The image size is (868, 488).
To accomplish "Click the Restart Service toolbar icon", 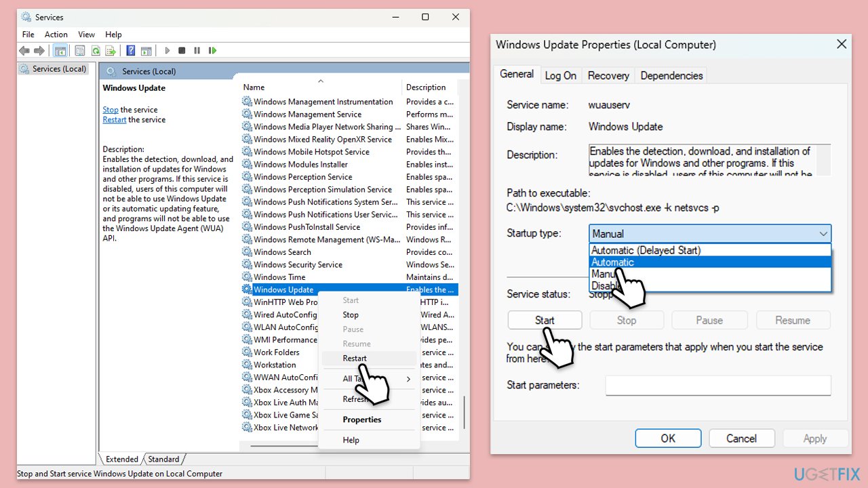I will [x=212, y=51].
